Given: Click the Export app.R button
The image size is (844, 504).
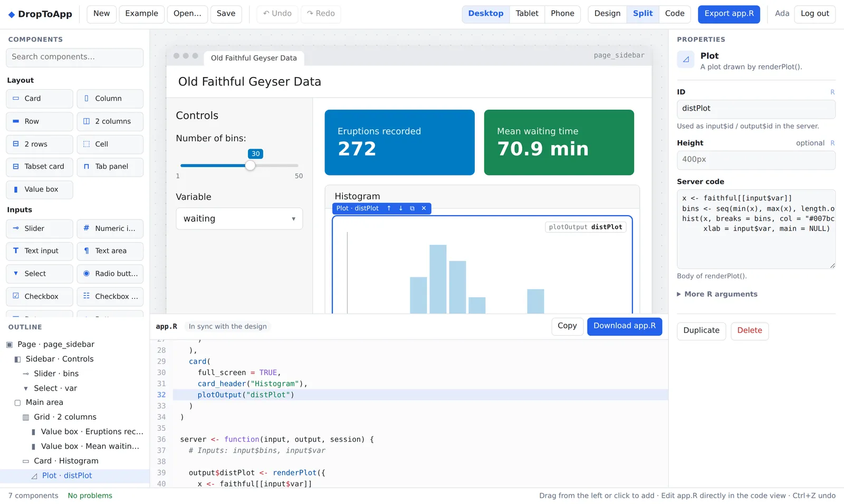Looking at the screenshot, I should (x=729, y=14).
